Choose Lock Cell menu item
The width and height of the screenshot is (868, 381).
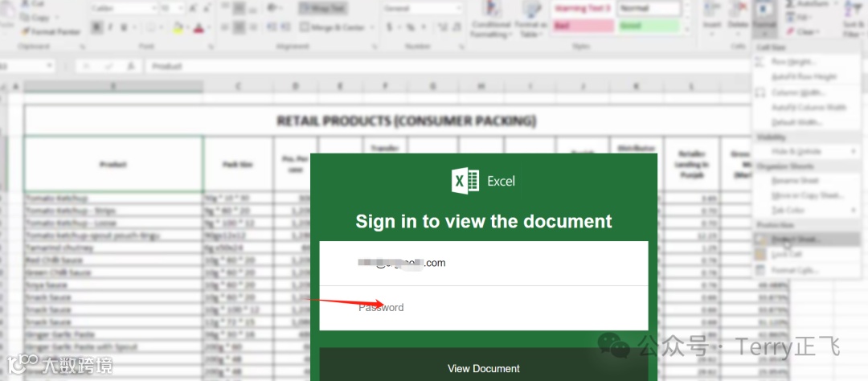[805, 255]
